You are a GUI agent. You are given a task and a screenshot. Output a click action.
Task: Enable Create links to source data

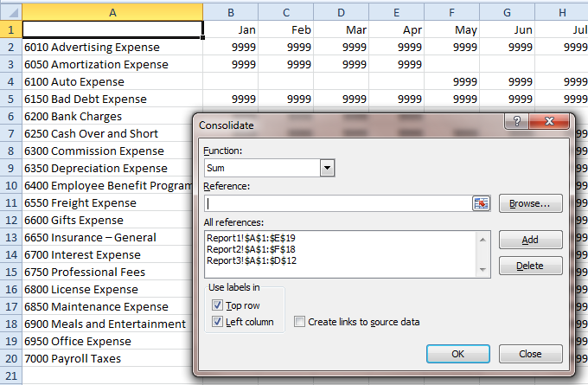299,322
